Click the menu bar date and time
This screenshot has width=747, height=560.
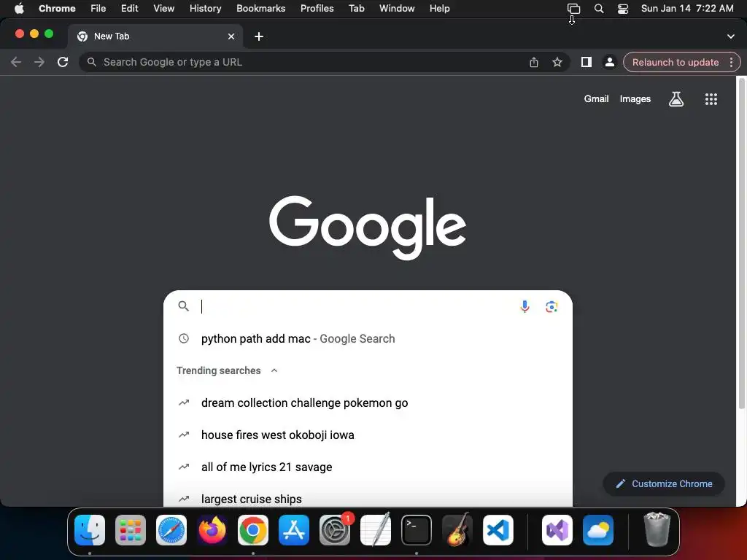(x=687, y=9)
